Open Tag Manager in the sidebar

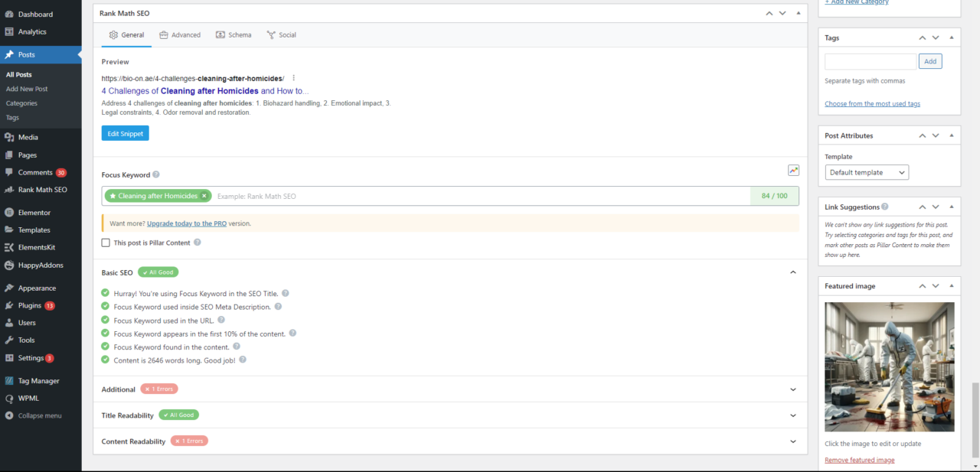coord(38,381)
